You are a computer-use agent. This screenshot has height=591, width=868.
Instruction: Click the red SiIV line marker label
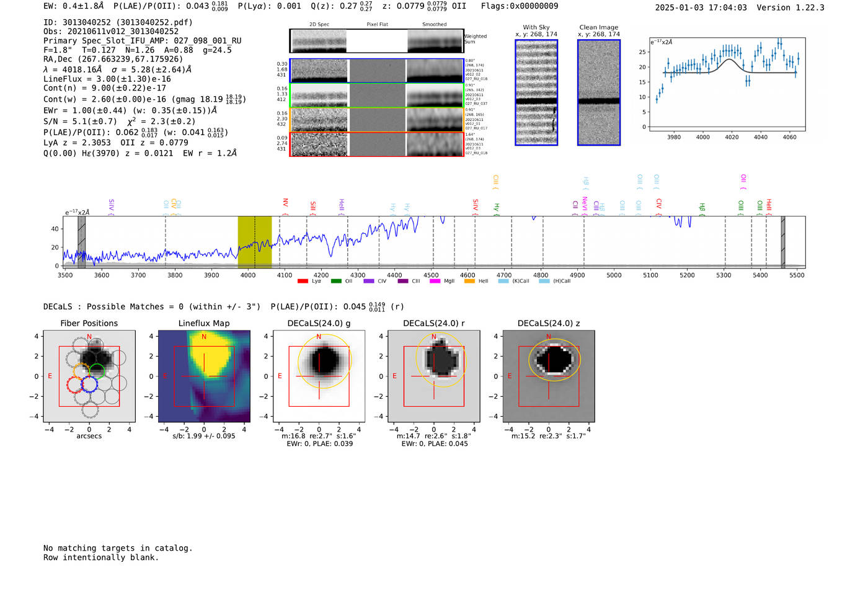(x=476, y=206)
